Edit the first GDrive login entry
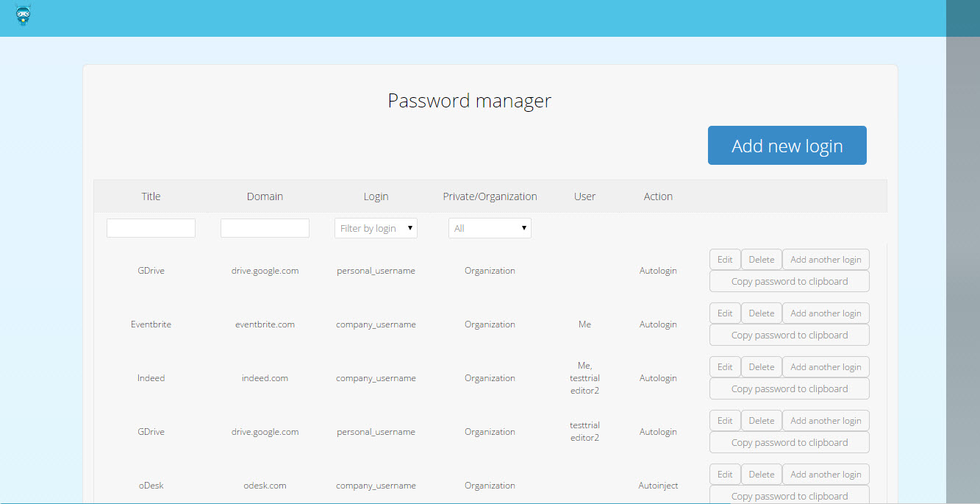Screen dimensions: 980x504 click(725, 260)
